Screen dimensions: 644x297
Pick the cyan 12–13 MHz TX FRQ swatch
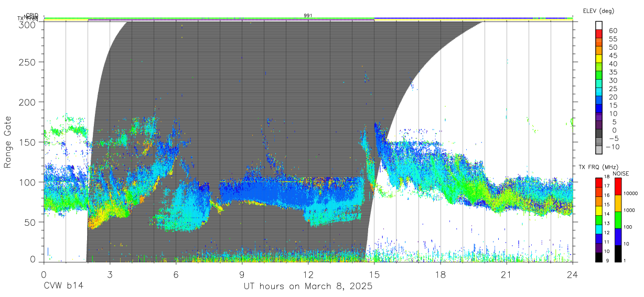(x=599, y=228)
